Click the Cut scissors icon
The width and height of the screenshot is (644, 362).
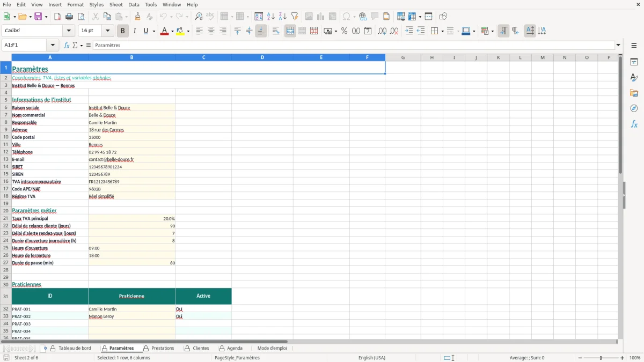click(x=95, y=17)
